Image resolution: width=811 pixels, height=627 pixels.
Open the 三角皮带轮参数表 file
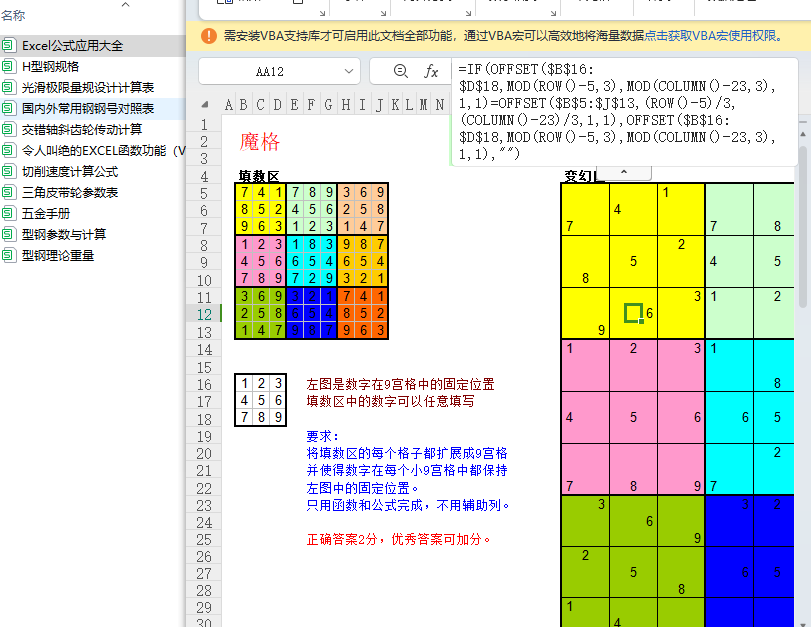(70, 192)
